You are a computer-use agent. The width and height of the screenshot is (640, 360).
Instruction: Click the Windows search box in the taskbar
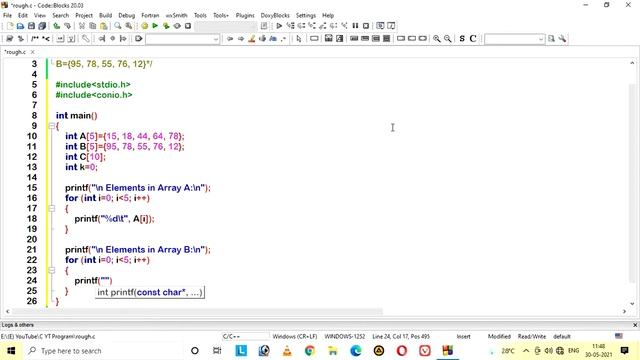[102, 351]
